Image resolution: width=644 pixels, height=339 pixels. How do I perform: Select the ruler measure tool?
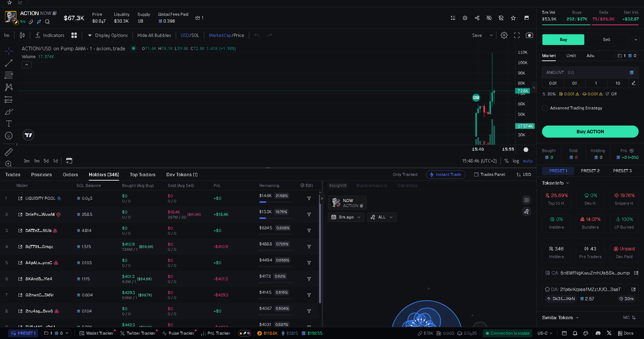(x=9, y=152)
